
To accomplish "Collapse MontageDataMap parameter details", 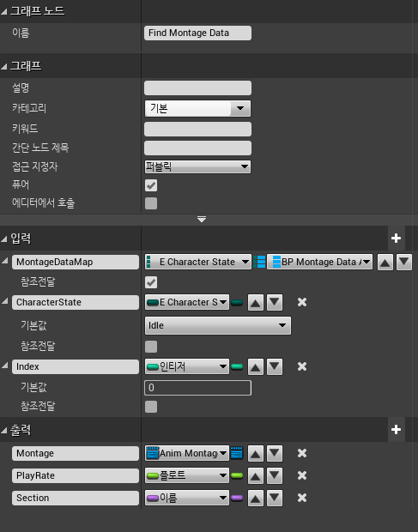I will coord(5,261).
